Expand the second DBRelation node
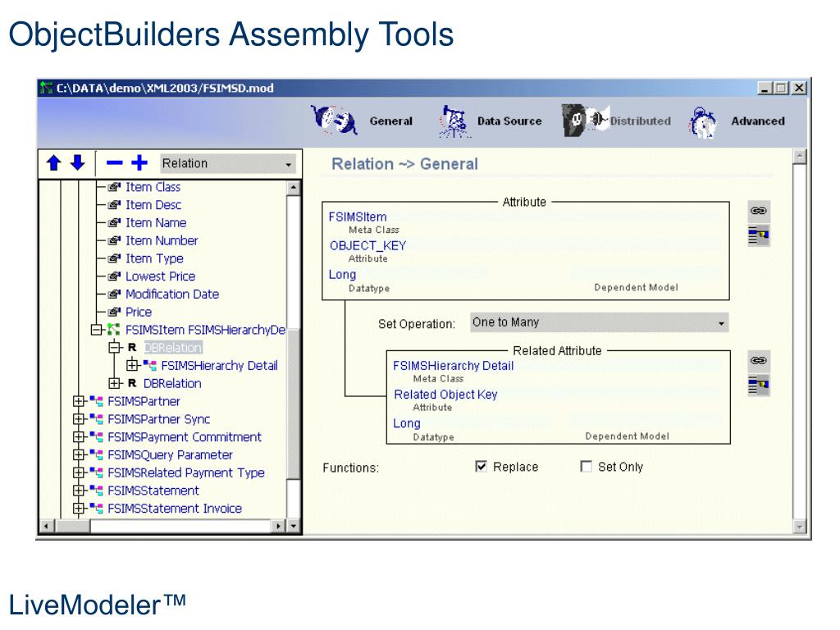Viewport: 840px width, 630px height. (x=114, y=384)
